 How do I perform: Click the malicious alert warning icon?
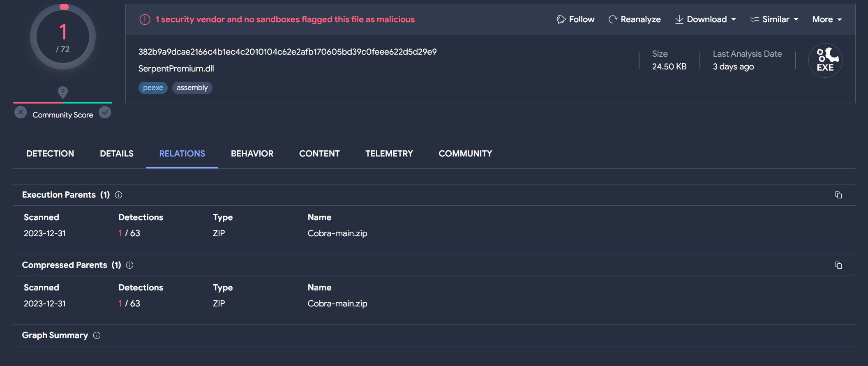[x=145, y=19]
